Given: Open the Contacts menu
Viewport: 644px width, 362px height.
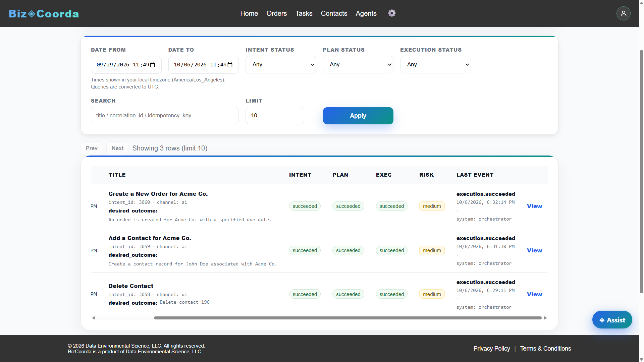Looking at the screenshot, I should pos(334,13).
